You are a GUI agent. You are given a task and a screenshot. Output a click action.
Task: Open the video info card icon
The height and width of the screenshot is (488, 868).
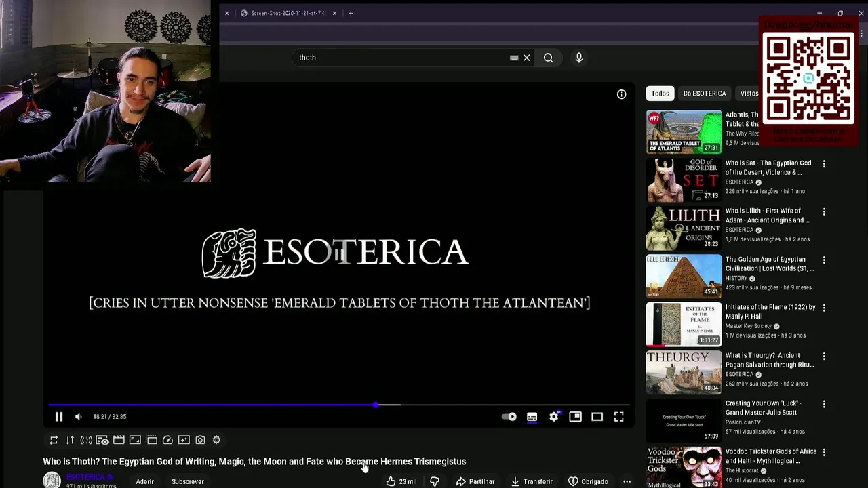click(621, 94)
